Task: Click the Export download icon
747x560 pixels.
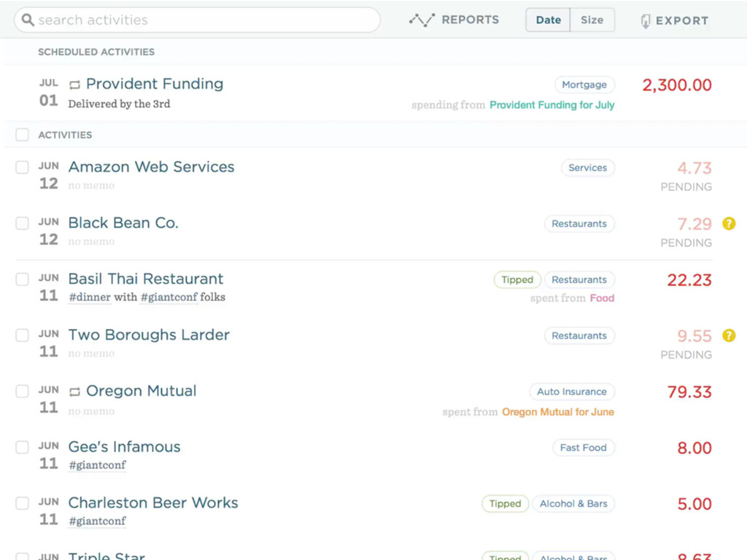Action: pos(646,21)
